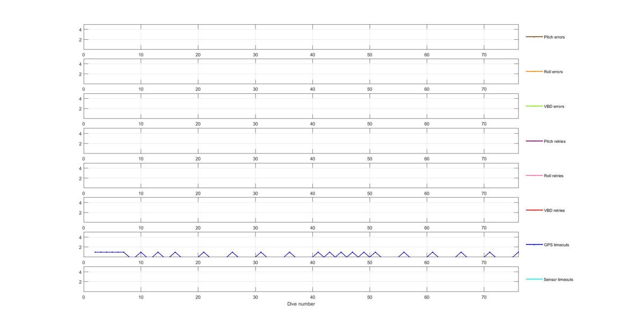Click the Dive number axis label

click(x=301, y=304)
